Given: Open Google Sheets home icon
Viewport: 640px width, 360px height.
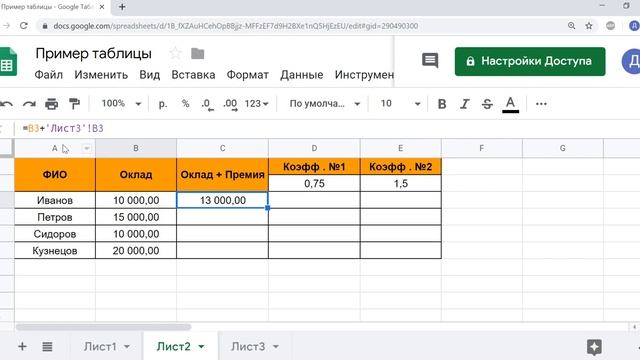Looking at the screenshot, I should tap(8, 62).
